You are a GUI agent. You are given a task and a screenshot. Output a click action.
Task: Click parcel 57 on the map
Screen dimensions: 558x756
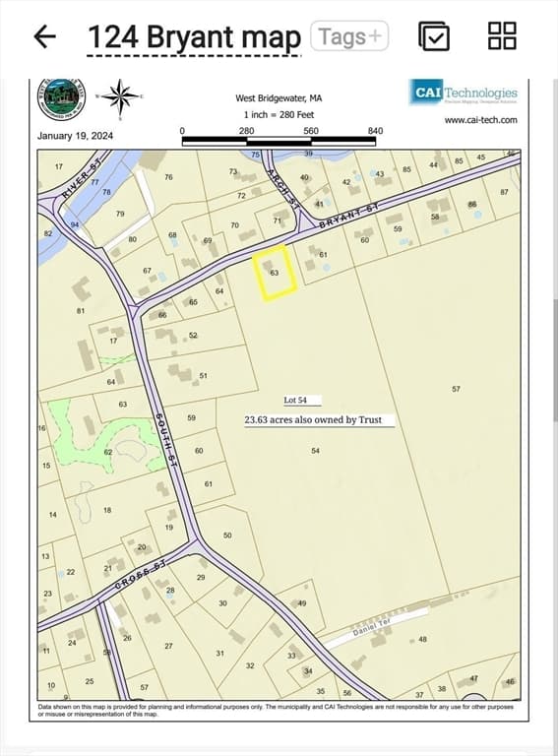coord(456,389)
